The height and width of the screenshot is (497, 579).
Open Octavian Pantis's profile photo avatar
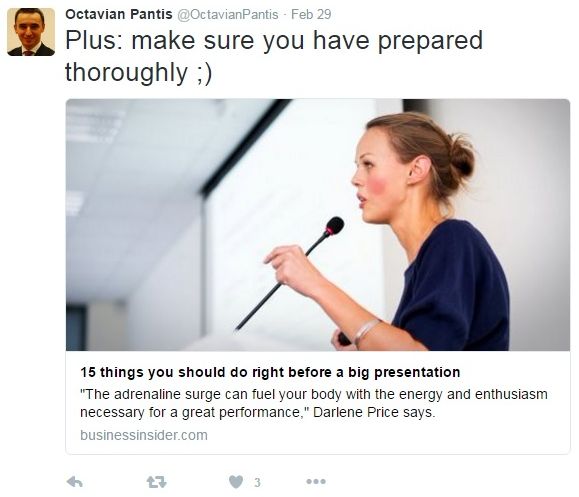coord(31,32)
